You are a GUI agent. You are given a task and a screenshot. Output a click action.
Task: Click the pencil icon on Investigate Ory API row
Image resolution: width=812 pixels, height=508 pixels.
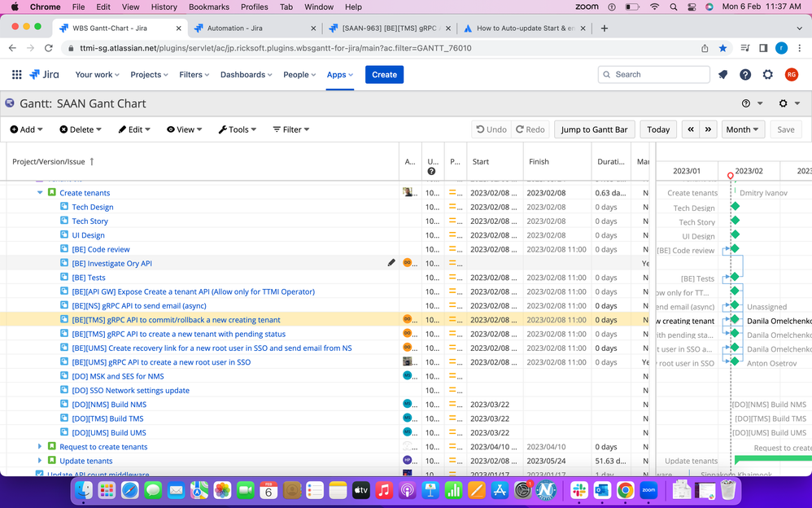[391, 262]
